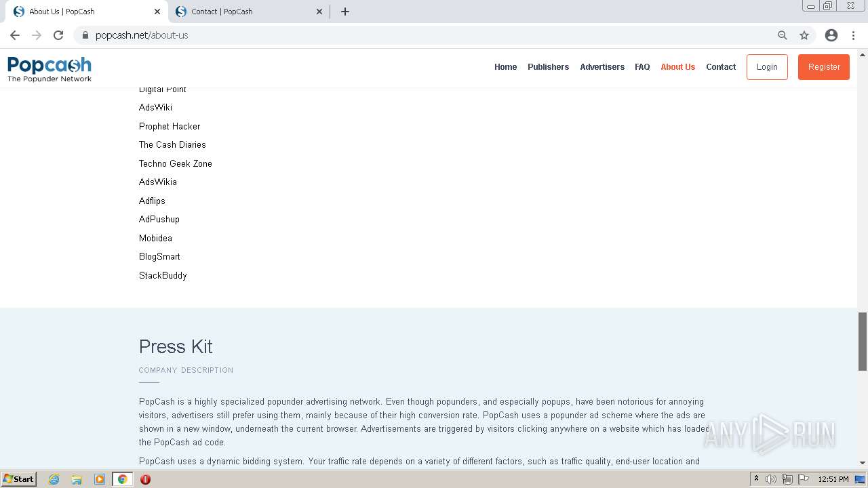868x488 pixels.
Task: Open the red antivirus taskbar icon
Action: tap(145, 479)
